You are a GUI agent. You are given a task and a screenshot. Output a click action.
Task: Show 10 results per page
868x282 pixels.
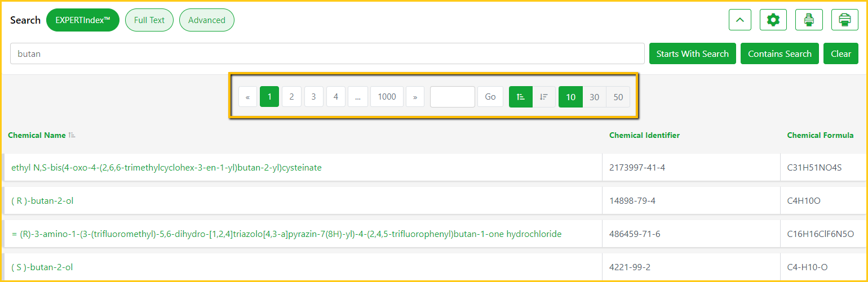coord(570,97)
